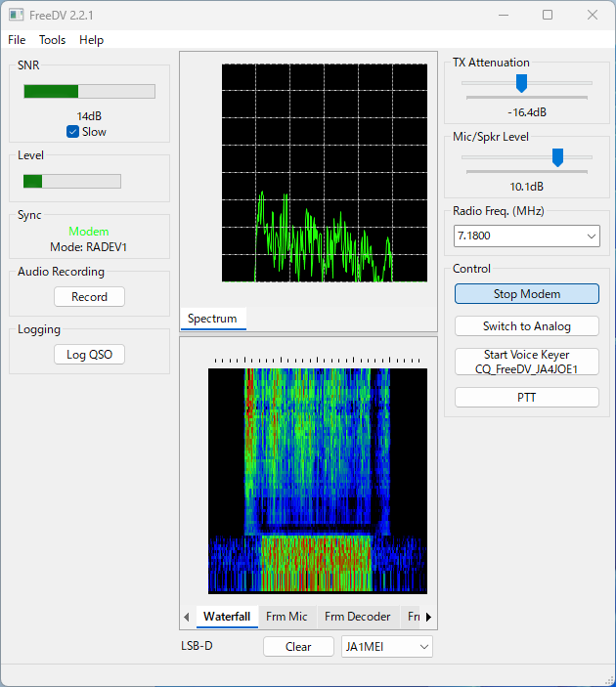
Task: Click the TX Attenuation slider thumb
Action: click(521, 83)
